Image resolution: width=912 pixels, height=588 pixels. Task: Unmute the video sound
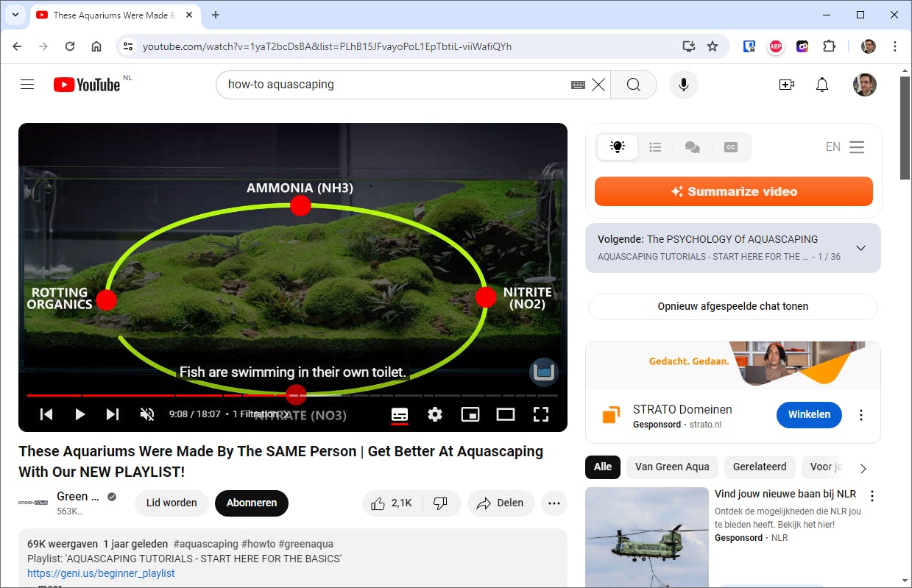point(147,414)
